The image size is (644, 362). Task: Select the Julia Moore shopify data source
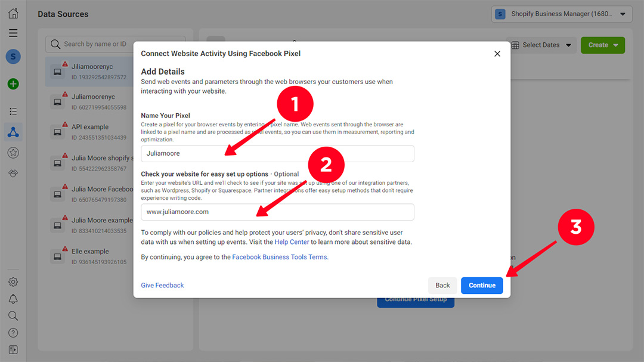click(89, 163)
